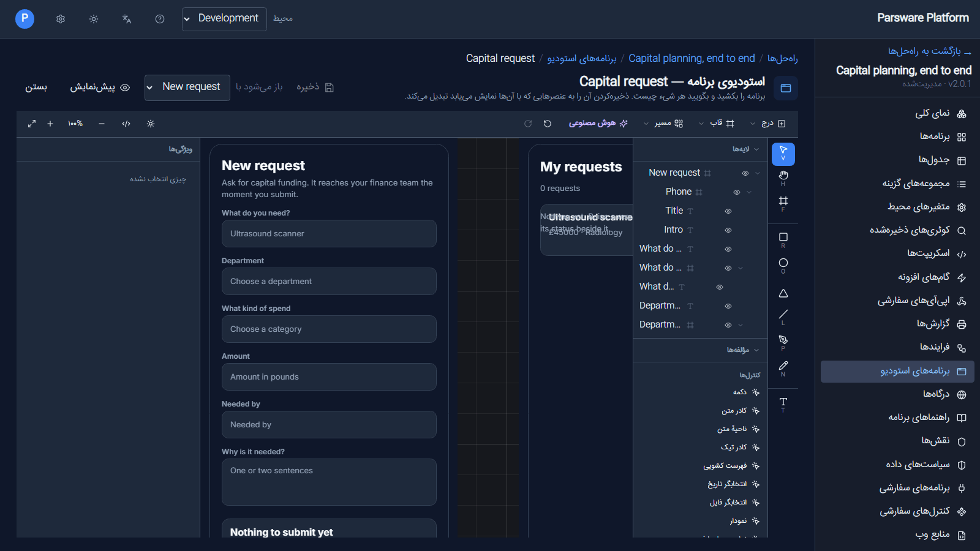Screen dimensions: 980x551
Task: Select the line (L) tool
Action: pyautogui.click(x=783, y=317)
